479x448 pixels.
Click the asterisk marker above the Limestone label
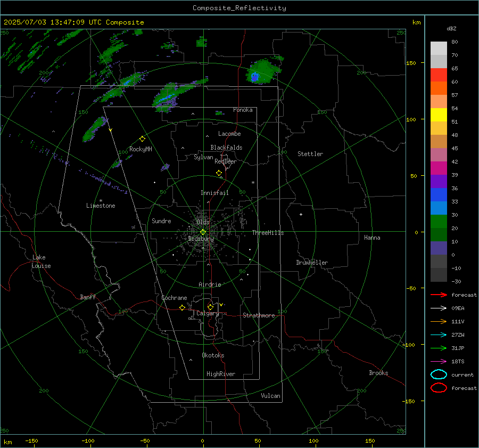[101, 201]
